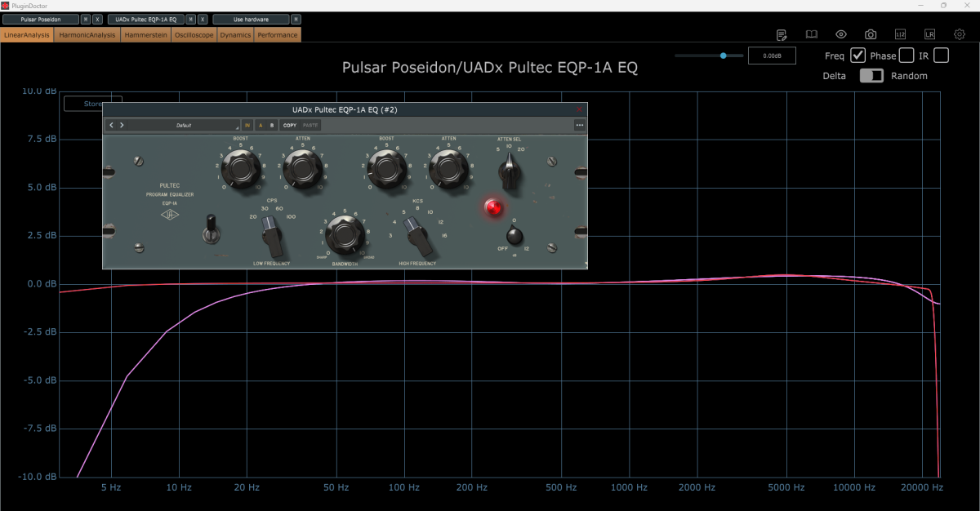Select the A state button
The image size is (980, 511).
pyautogui.click(x=261, y=125)
